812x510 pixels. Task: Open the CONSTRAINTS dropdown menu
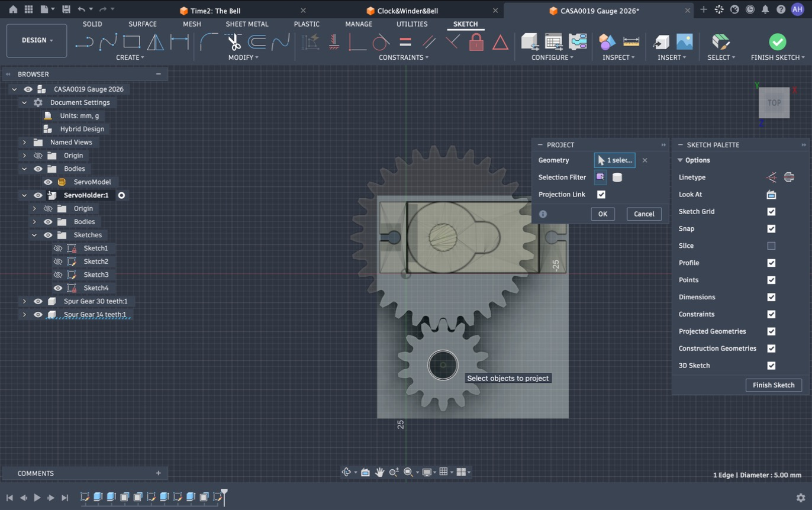pos(404,57)
